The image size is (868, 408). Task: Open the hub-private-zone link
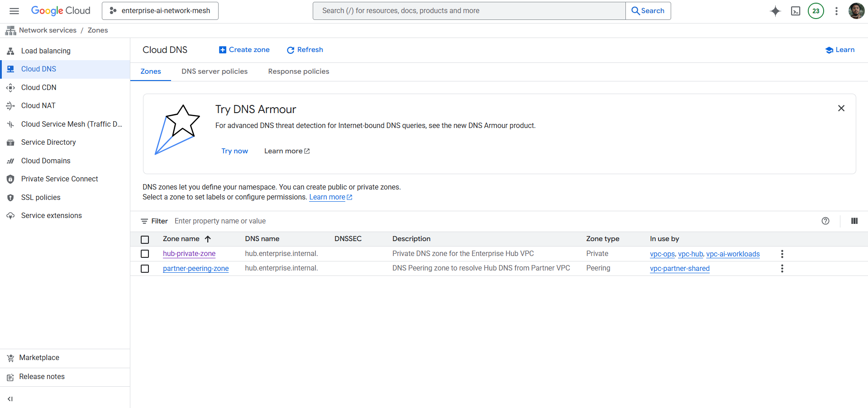click(189, 254)
